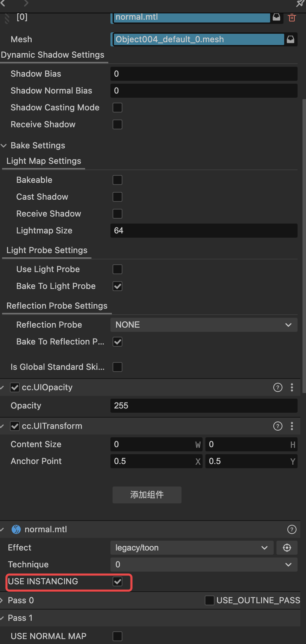This screenshot has height=644, width=306.
Task: Open help for cc.UIOpacity component
Action: coord(278,387)
